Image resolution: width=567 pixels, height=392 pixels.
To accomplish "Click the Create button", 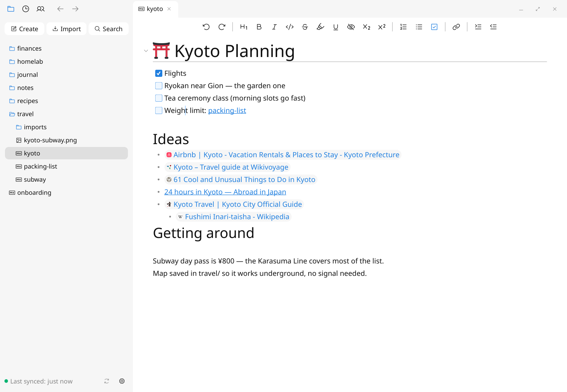I will click(x=24, y=29).
